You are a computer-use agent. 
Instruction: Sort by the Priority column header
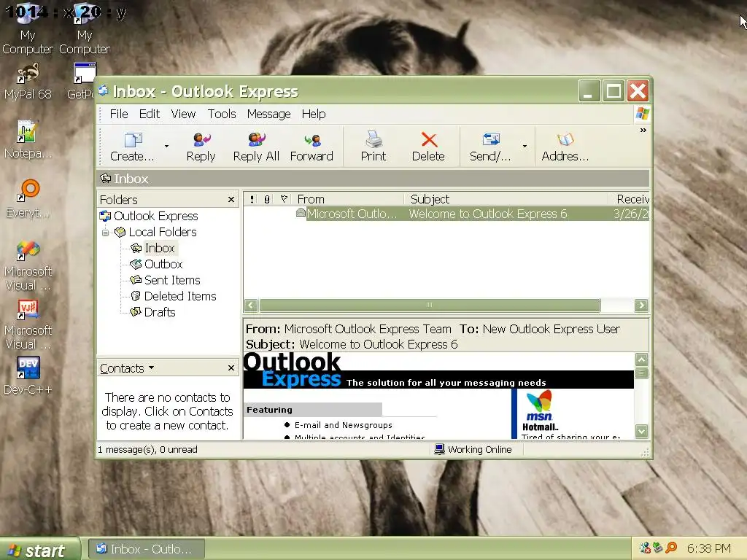[x=252, y=199]
